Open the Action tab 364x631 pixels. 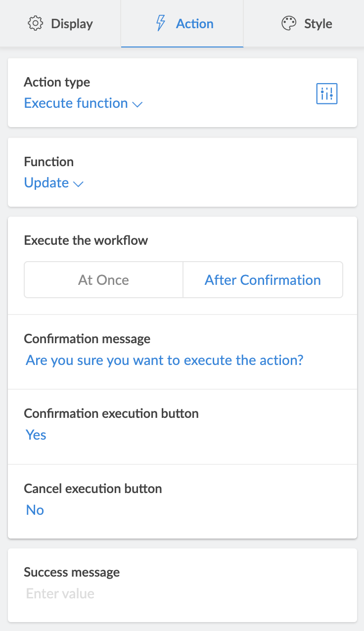[x=182, y=24]
